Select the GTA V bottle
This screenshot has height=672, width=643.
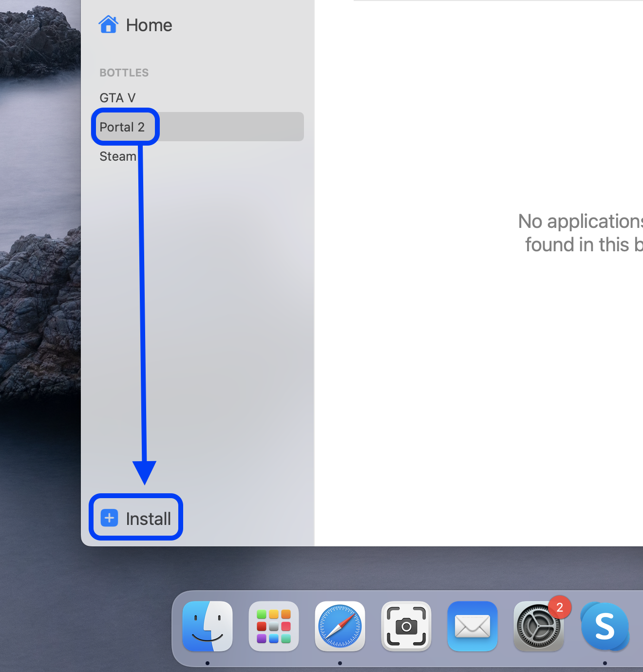197,98
